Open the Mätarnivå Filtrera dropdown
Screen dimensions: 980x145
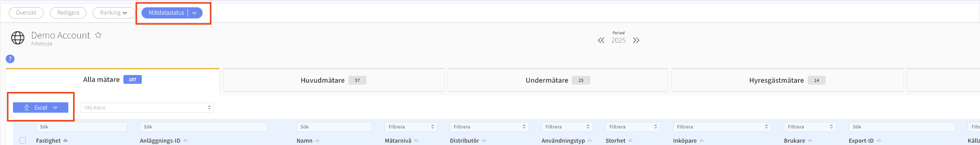tap(411, 127)
